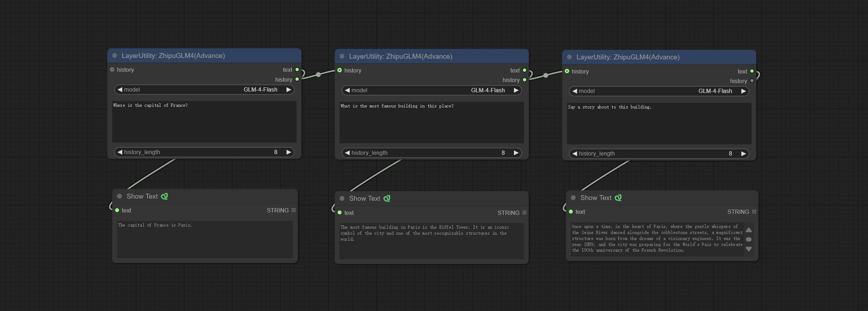The height and width of the screenshot is (311, 868).
Task: Switch to the previous model on the third node using the left arrow
Action: 575,91
